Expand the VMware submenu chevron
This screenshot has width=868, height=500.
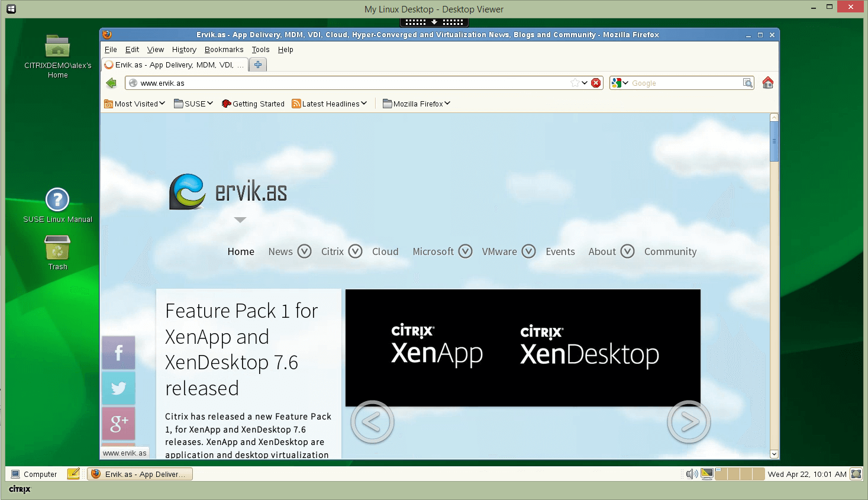pyautogui.click(x=528, y=251)
